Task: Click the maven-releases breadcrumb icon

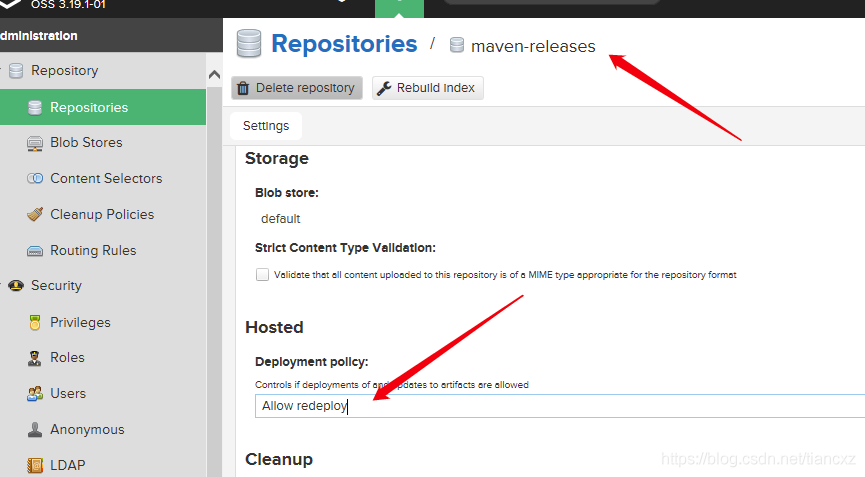Action: click(457, 45)
